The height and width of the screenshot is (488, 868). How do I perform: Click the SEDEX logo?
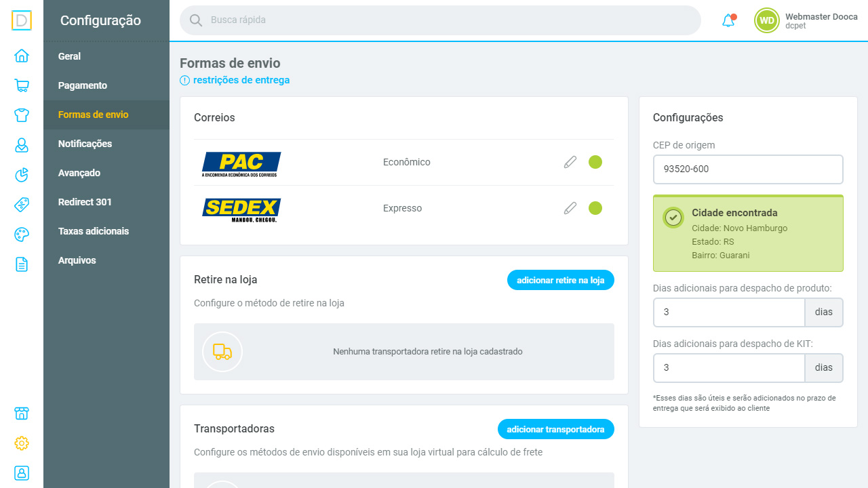point(241,210)
